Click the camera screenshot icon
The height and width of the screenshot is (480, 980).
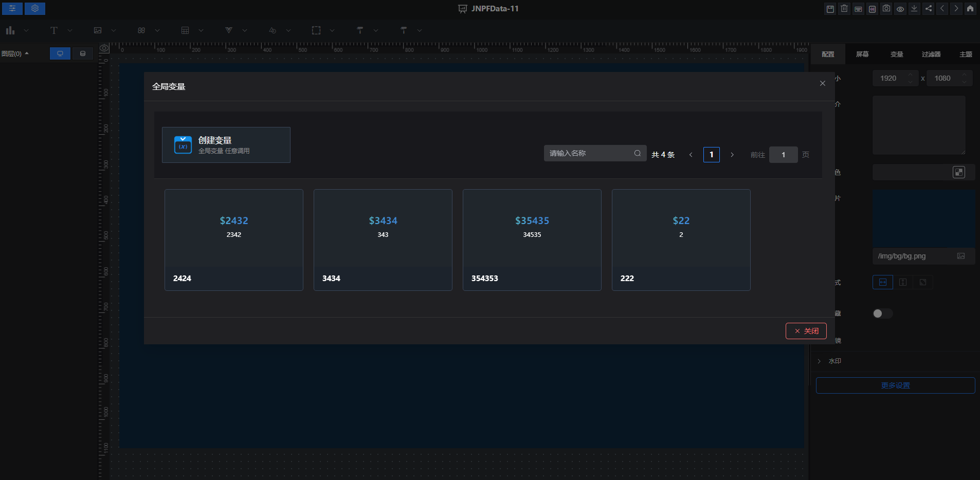pyautogui.click(x=886, y=9)
